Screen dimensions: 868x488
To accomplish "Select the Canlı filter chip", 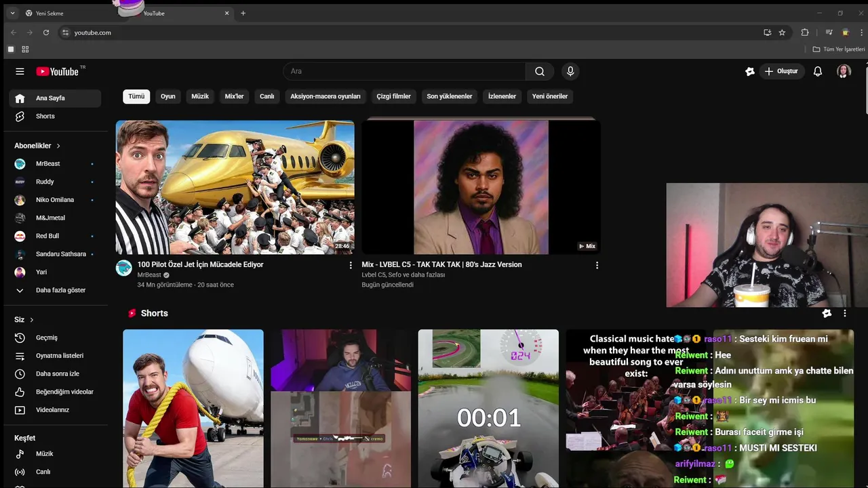I will pos(267,96).
